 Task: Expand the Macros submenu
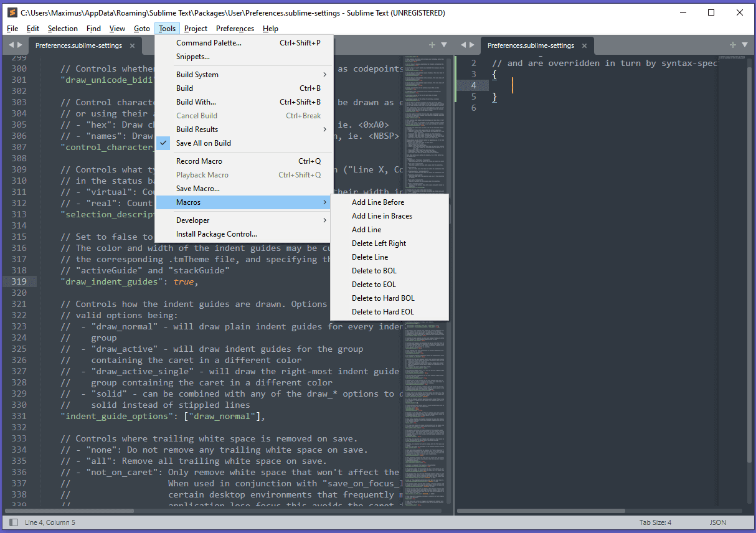244,202
